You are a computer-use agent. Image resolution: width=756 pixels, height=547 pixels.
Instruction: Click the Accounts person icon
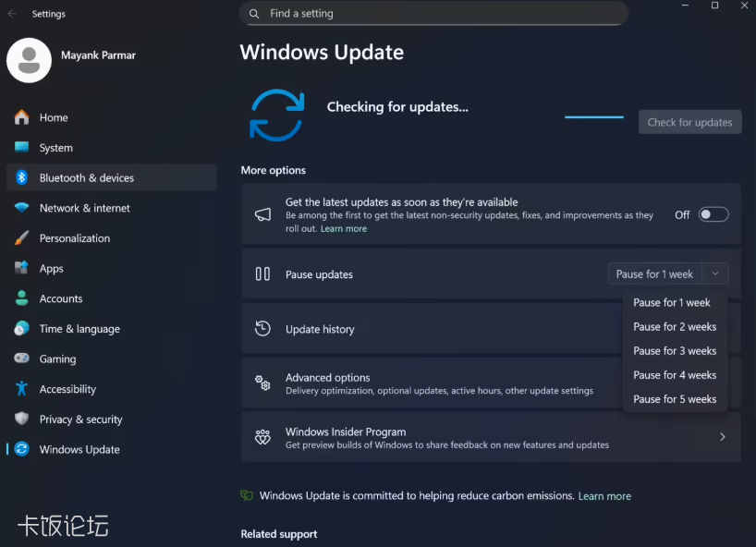(21, 298)
